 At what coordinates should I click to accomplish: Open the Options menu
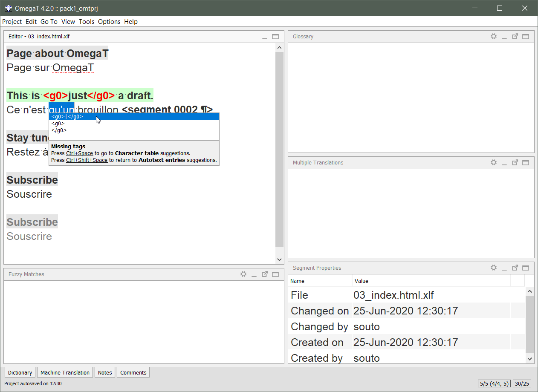tap(109, 22)
